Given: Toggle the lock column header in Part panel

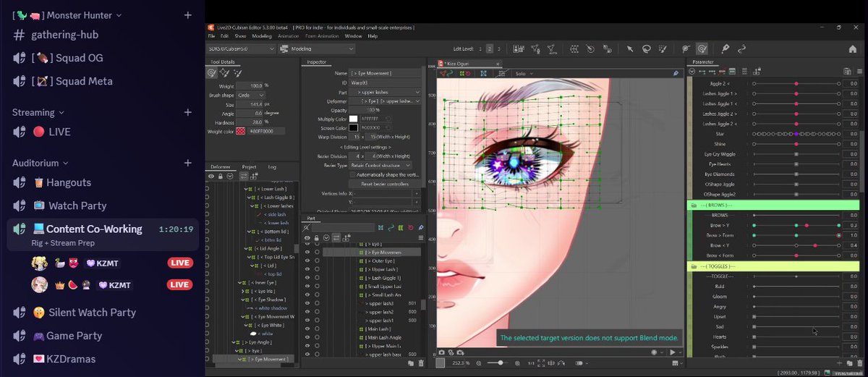Looking at the screenshot, I should [316, 238].
